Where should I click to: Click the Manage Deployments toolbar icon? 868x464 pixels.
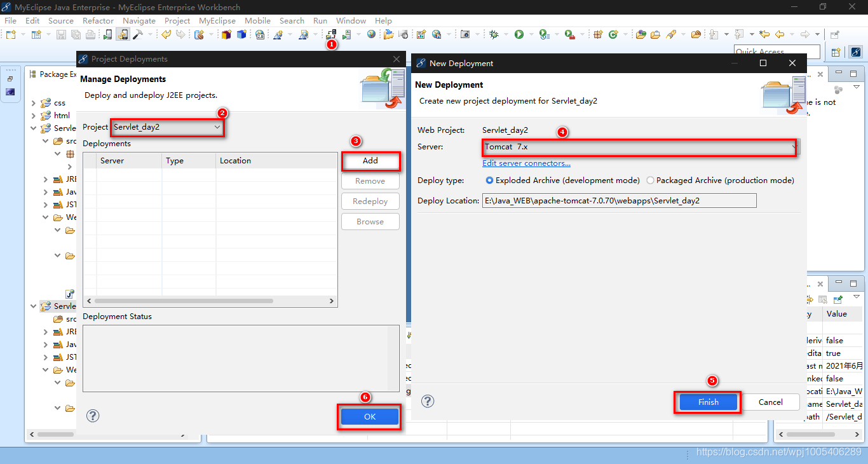331,34
